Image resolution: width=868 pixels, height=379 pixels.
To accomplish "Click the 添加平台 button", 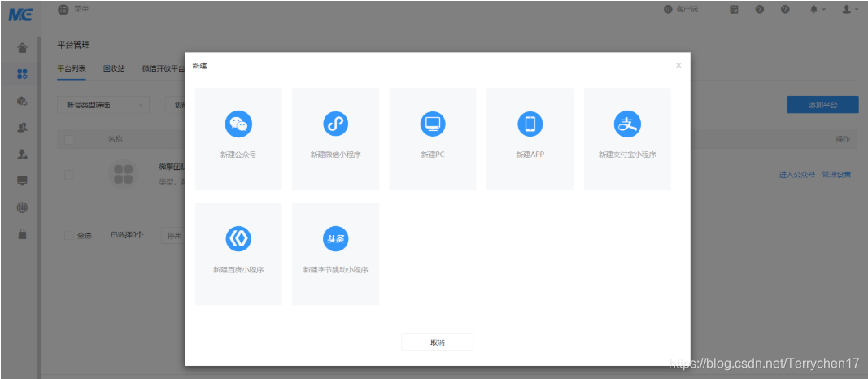I will pyautogui.click(x=822, y=105).
